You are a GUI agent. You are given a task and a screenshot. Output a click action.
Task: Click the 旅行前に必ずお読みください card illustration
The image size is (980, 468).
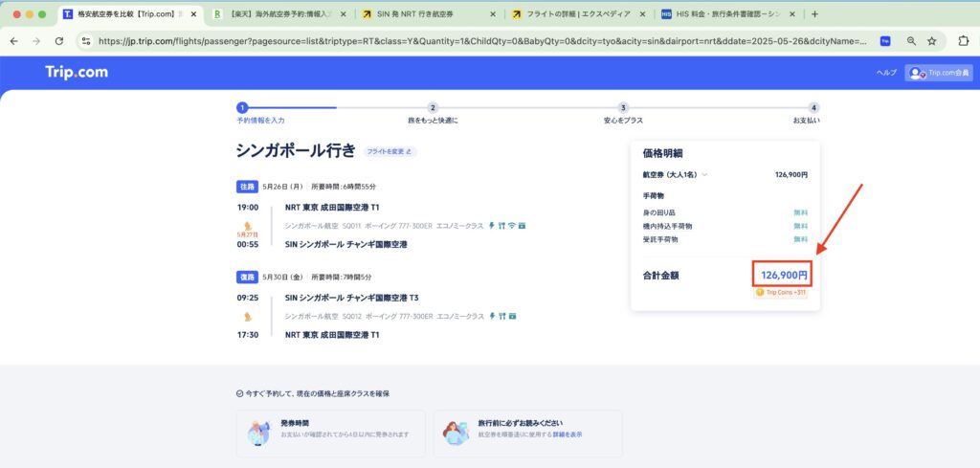click(x=457, y=432)
